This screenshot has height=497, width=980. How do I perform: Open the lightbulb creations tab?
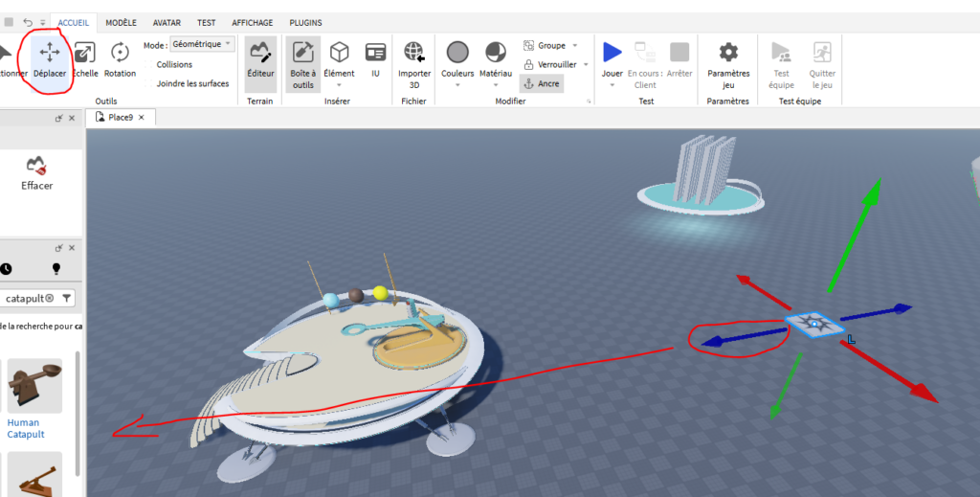click(56, 269)
